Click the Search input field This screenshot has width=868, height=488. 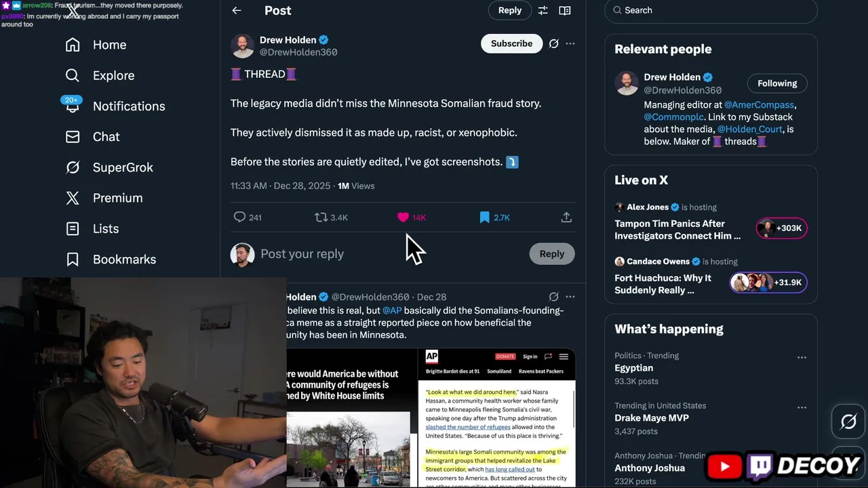click(x=711, y=10)
